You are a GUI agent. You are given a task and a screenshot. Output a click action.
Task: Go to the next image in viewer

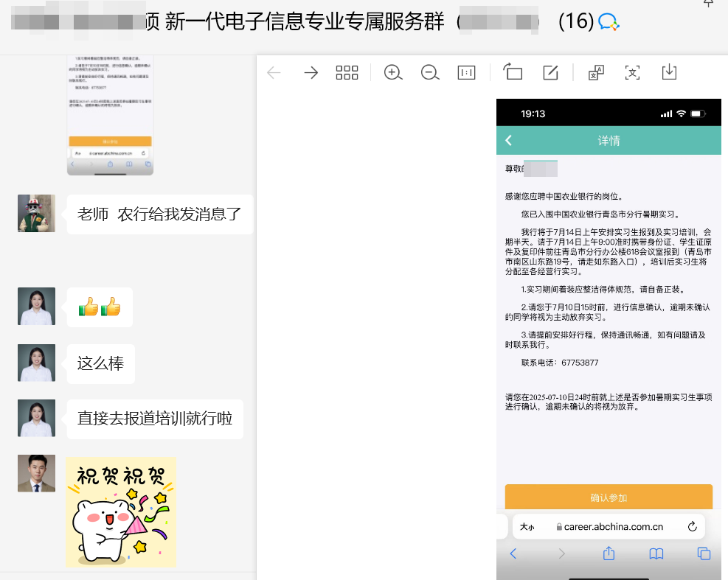[311, 72]
